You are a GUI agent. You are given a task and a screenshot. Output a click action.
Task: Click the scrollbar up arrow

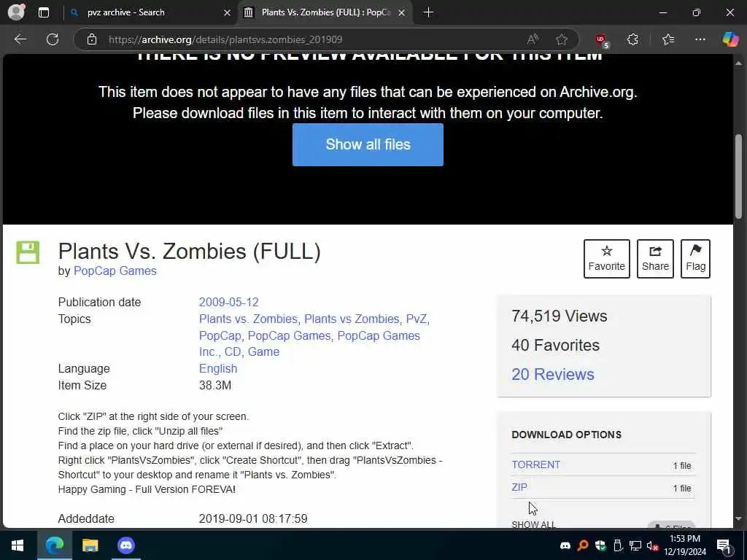[x=738, y=63]
